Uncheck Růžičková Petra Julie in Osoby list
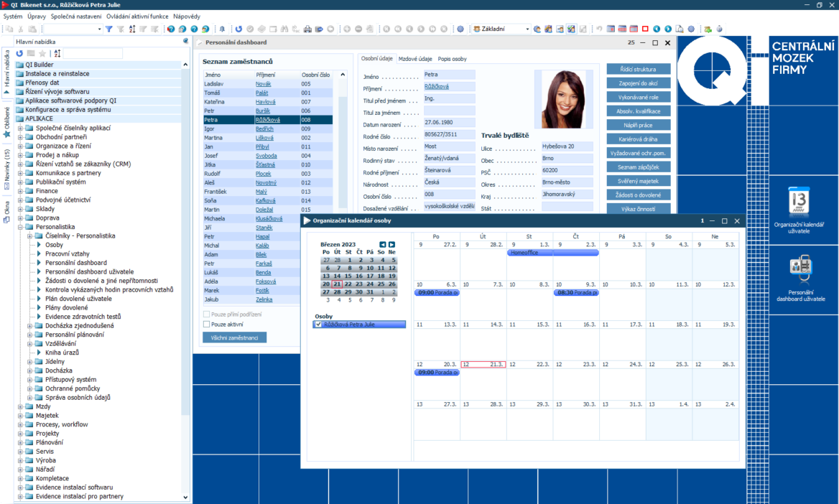 tap(319, 325)
